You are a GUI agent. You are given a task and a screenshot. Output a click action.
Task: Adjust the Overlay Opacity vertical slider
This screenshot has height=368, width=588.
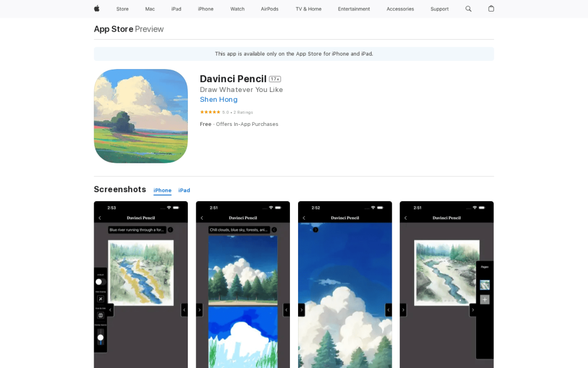[x=100, y=337]
